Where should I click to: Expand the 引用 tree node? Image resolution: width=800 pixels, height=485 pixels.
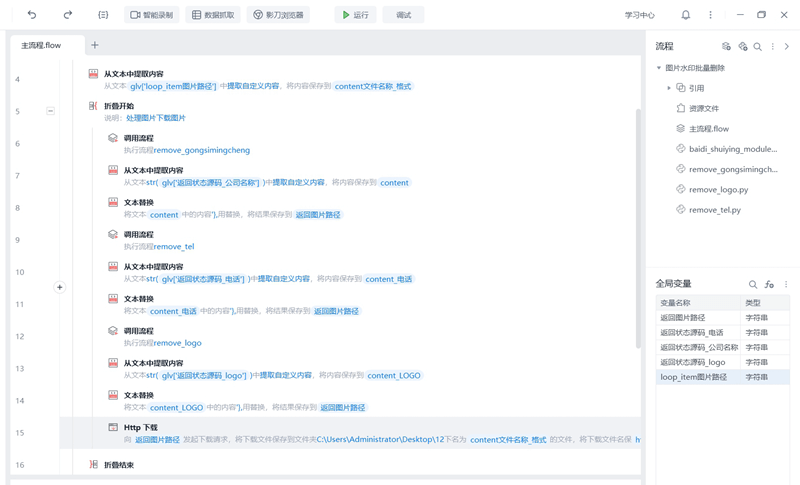coord(669,88)
